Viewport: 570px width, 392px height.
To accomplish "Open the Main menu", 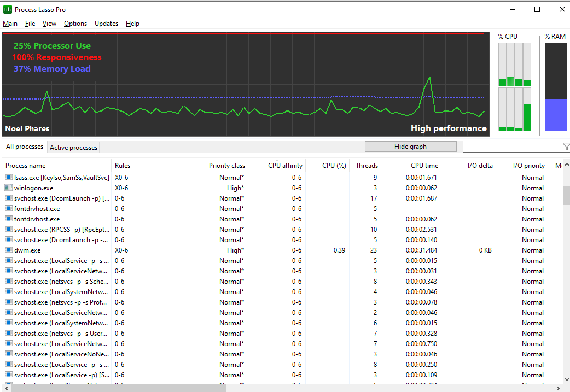I will point(10,24).
